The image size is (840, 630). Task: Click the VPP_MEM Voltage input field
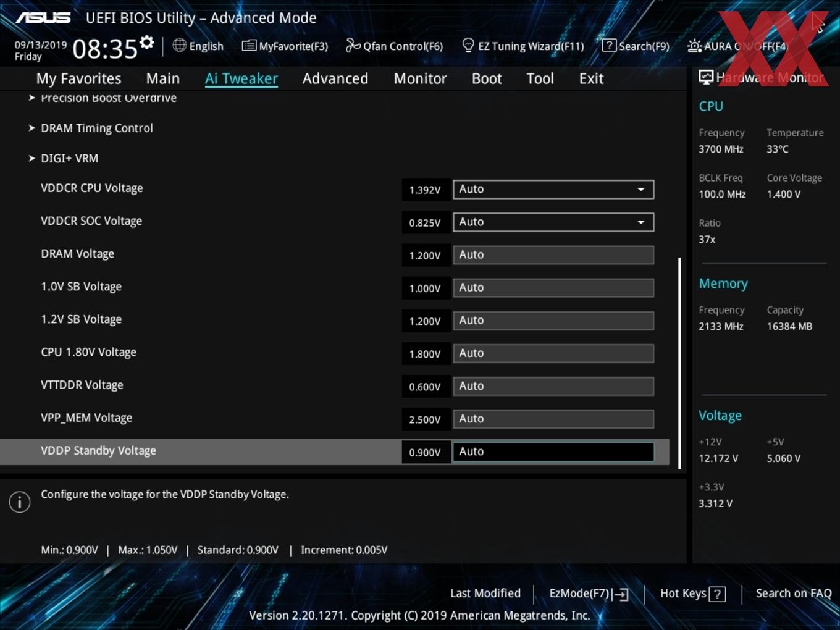coord(553,418)
